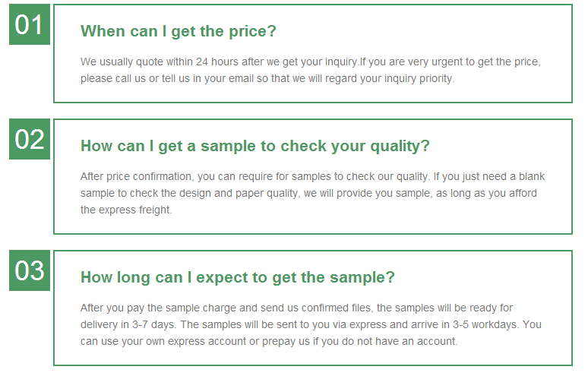Click the word 'price?' in first heading
The height and width of the screenshot is (376, 588).
252,31
